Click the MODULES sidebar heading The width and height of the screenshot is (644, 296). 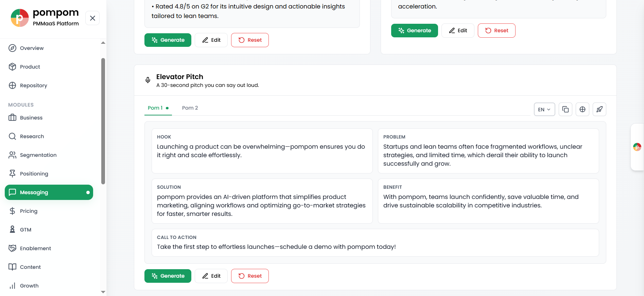[21, 105]
